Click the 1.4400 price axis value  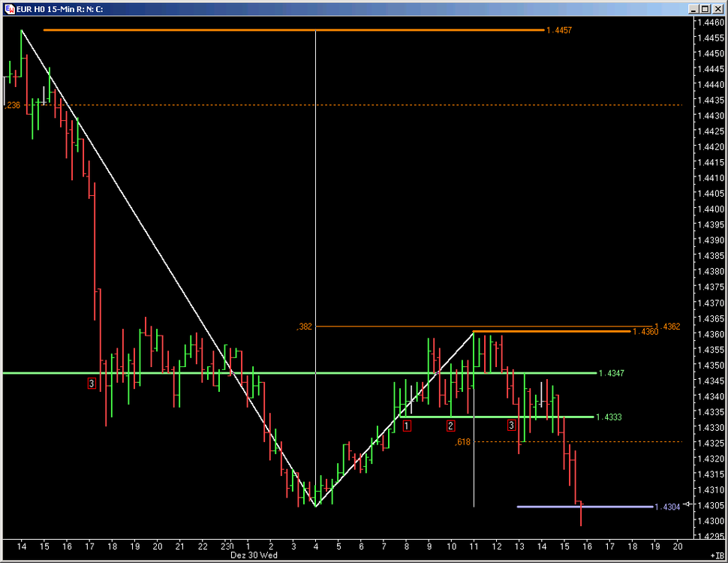pyautogui.click(x=710, y=209)
